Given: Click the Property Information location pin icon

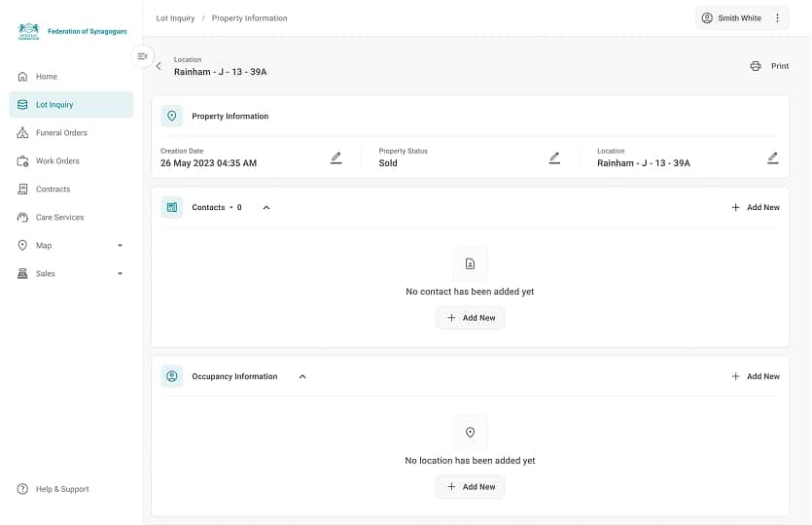Looking at the screenshot, I should click(172, 116).
